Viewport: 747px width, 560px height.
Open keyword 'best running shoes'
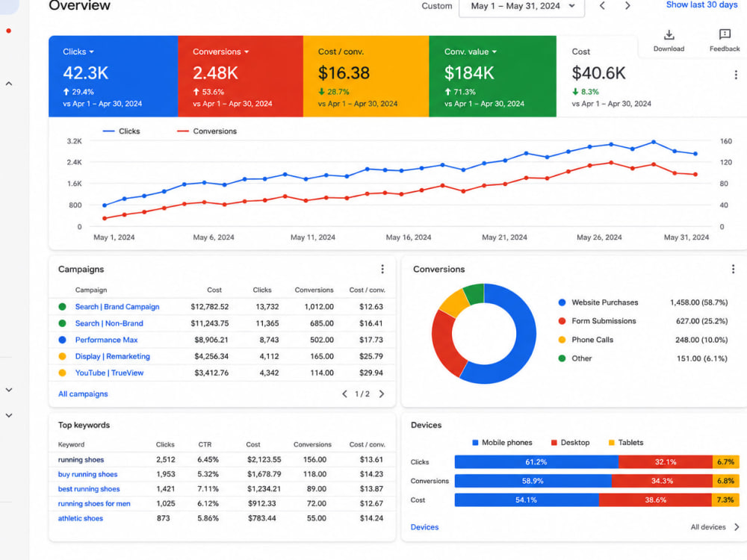coord(89,489)
